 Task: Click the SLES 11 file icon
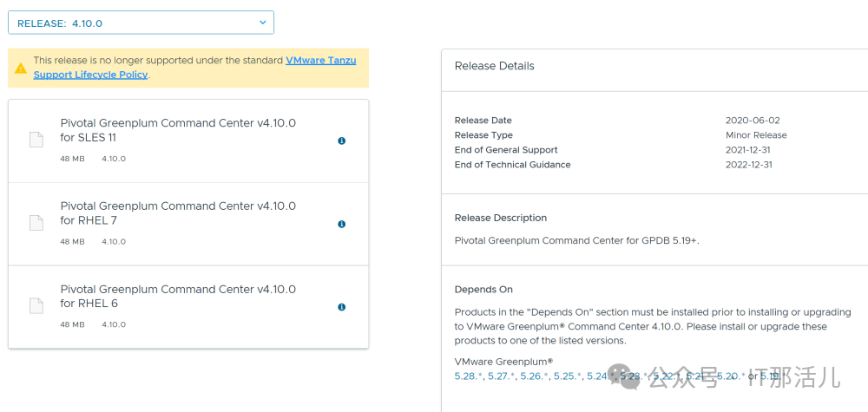36,140
